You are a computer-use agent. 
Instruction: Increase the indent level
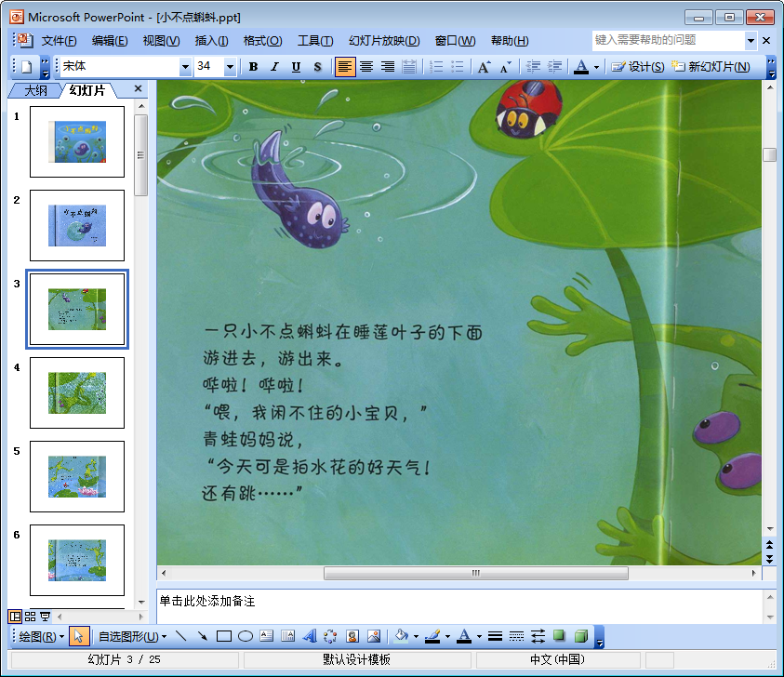point(554,67)
